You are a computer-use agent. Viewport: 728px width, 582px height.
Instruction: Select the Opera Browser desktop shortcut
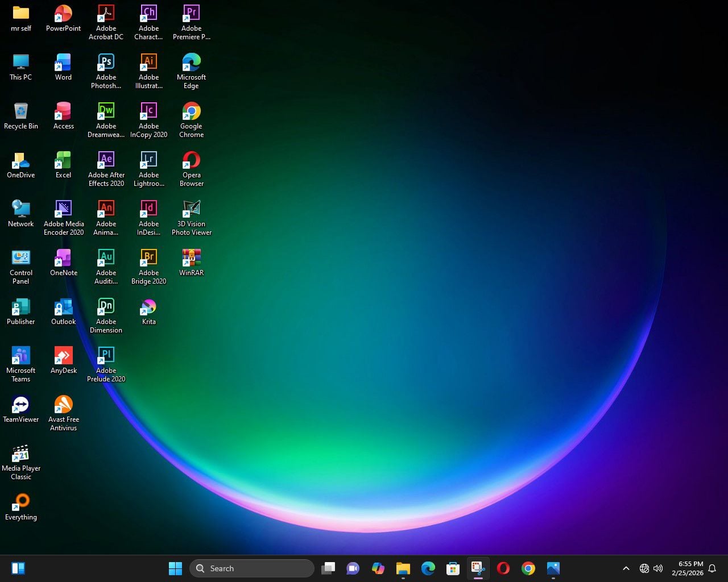[191, 169]
